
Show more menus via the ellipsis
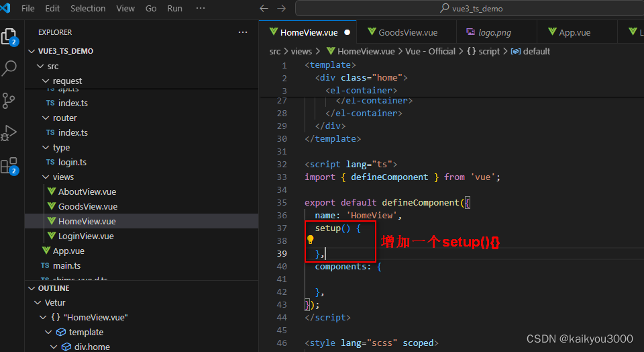[201, 8]
